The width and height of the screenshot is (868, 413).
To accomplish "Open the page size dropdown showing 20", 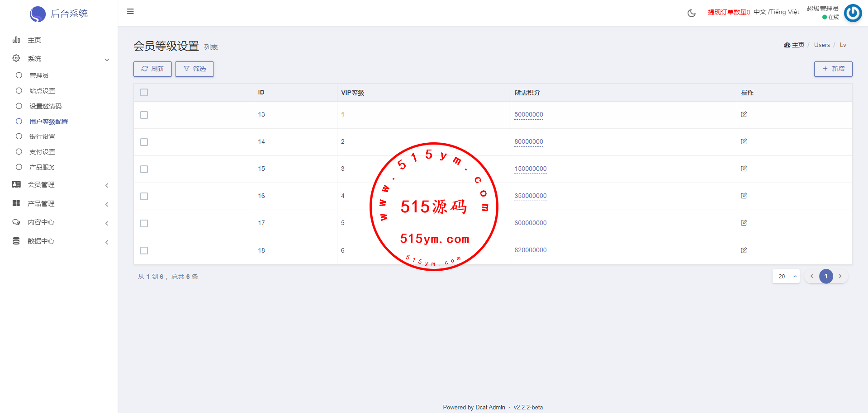I will tap(786, 276).
